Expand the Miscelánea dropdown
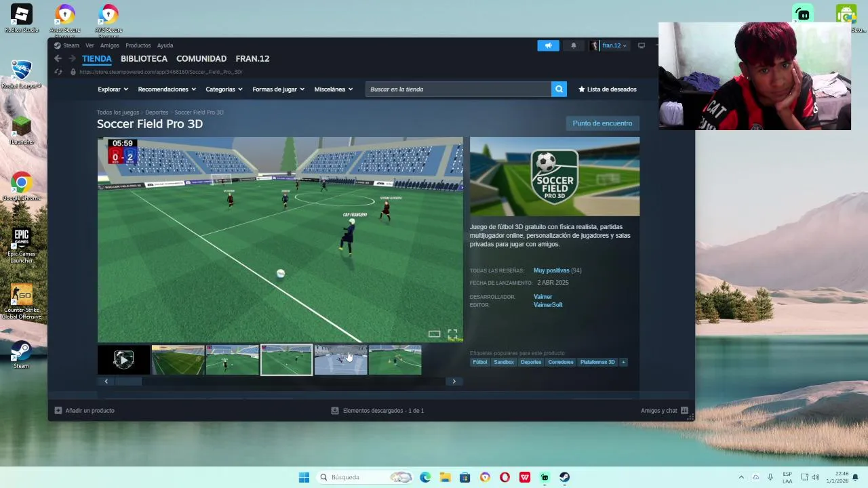The width and height of the screenshot is (868, 488). pos(334,89)
